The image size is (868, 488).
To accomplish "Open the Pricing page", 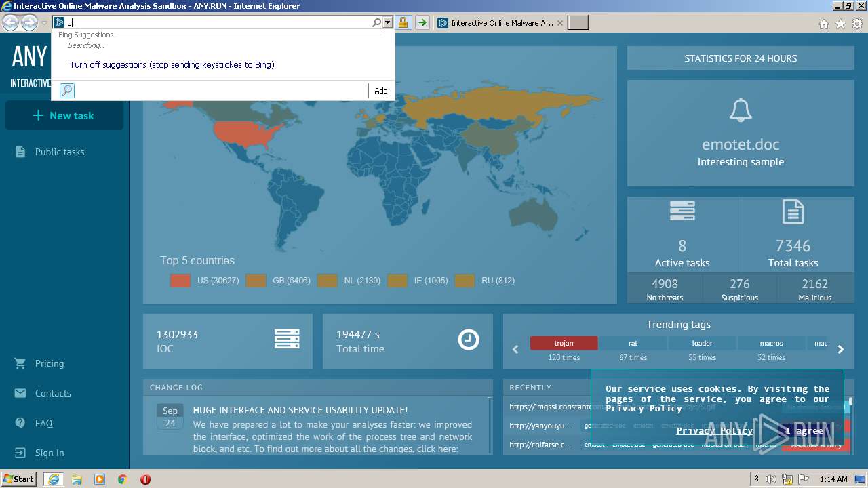I will click(x=50, y=363).
